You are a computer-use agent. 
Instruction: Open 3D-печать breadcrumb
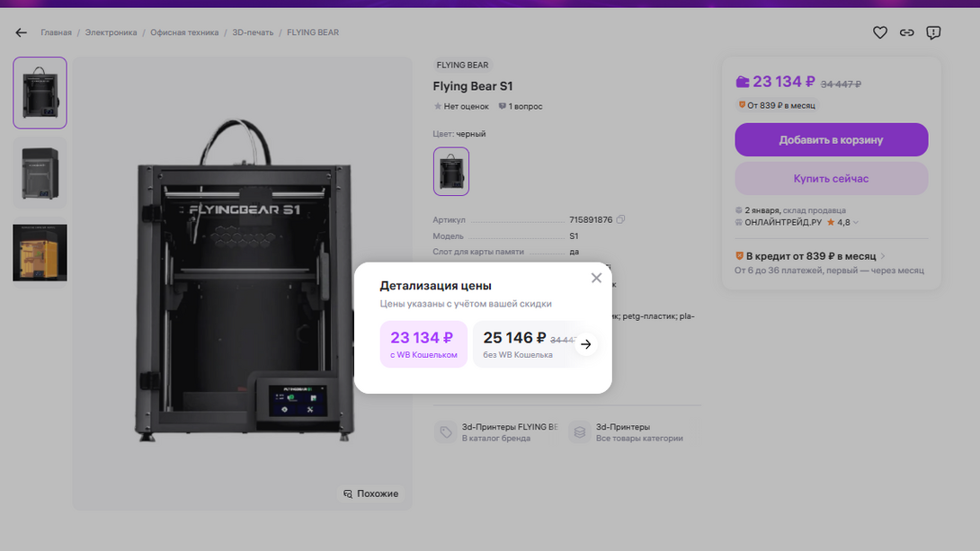253,32
